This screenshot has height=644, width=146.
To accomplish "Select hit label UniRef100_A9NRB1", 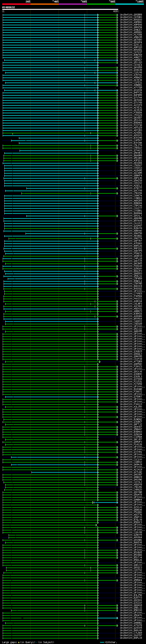I will tap(131, 85).
